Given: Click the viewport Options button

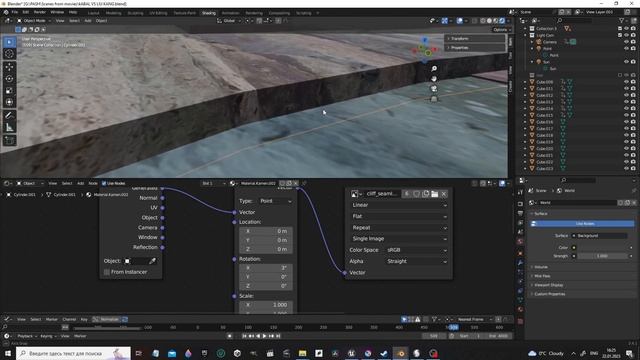Looking at the screenshot, I should pos(502,30).
